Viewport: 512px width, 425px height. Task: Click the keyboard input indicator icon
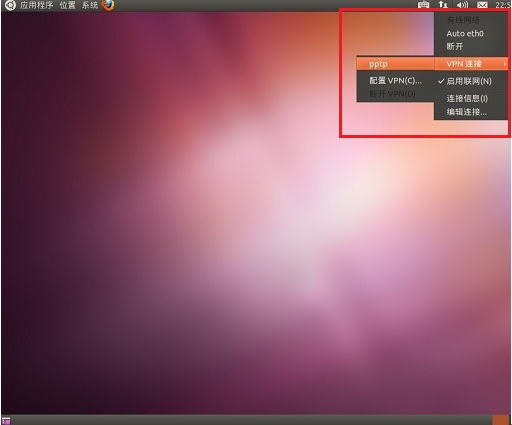423,5
